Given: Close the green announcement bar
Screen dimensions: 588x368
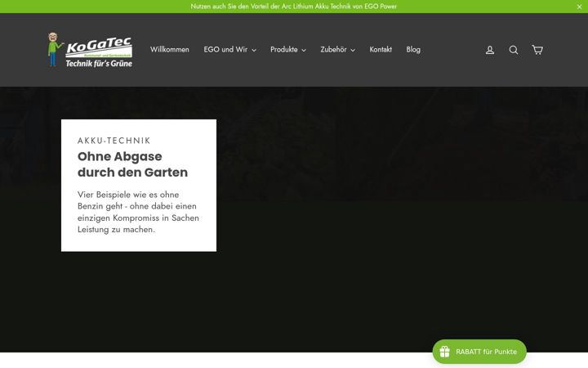Looking at the screenshot, I should pos(579,7).
